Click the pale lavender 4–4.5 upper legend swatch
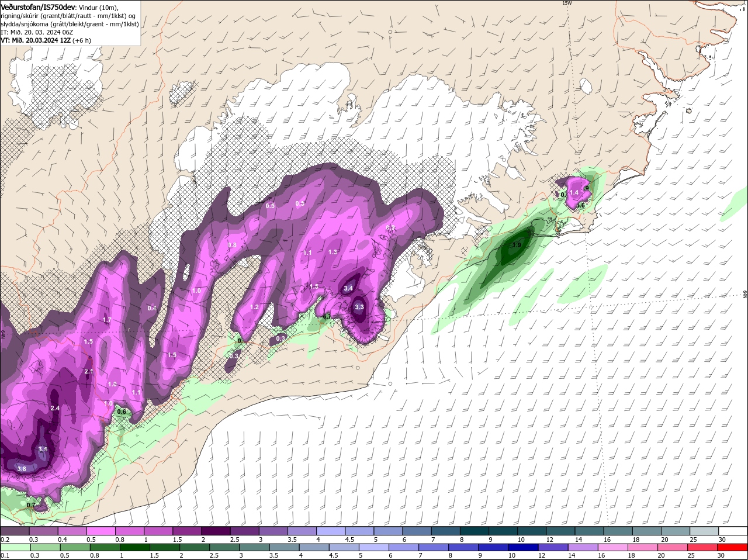 331,531
